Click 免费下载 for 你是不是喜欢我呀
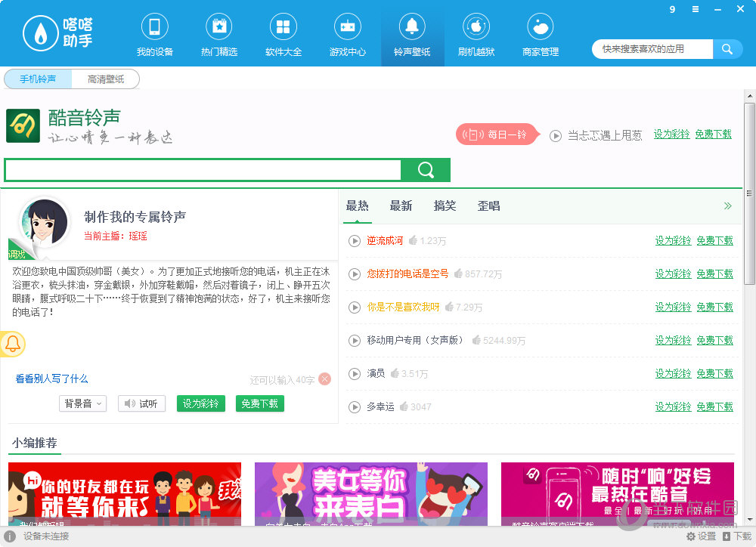756x547 pixels. (715, 307)
